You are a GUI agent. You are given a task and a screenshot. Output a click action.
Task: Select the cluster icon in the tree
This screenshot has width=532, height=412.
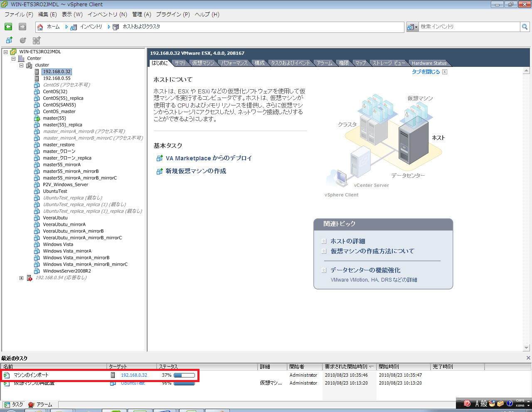[x=29, y=65]
